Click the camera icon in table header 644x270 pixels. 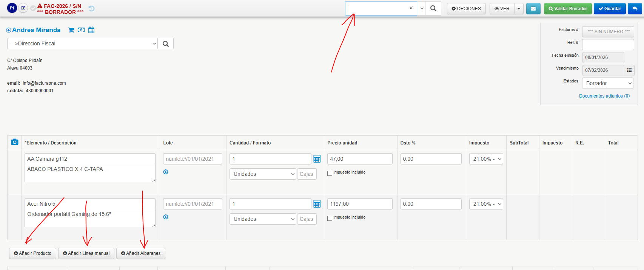(x=14, y=142)
